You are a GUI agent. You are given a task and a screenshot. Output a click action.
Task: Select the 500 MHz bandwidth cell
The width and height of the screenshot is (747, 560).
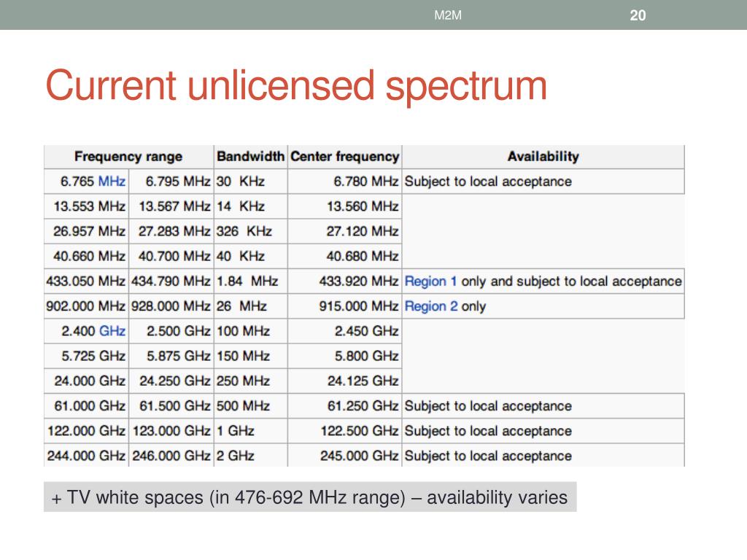[251, 405]
